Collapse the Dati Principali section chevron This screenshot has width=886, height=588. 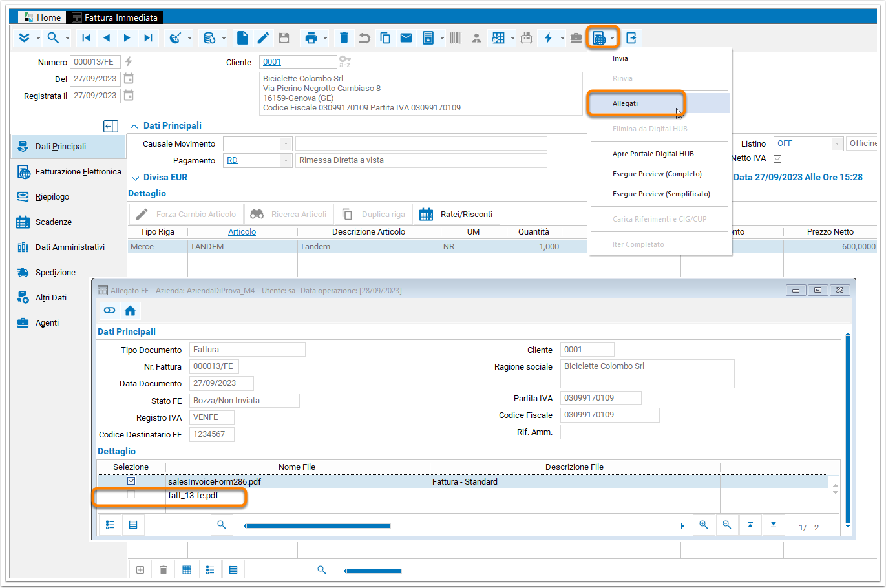[134, 126]
